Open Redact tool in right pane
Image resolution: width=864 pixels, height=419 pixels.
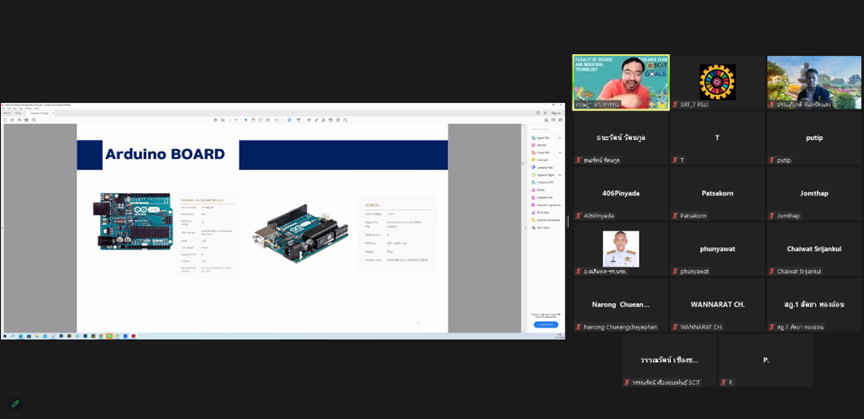pos(539,190)
